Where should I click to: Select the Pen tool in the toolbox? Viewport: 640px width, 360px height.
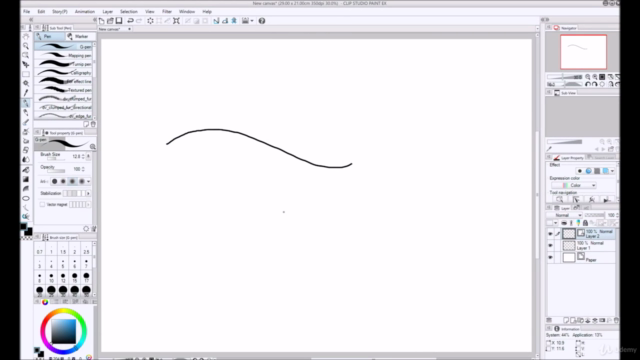[26, 103]
